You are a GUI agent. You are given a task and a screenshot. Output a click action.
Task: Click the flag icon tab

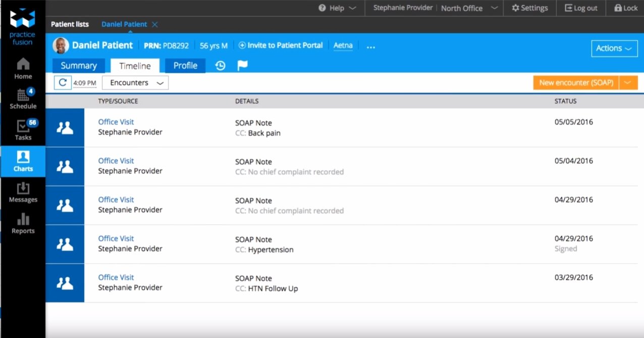[x=243, y=66]
